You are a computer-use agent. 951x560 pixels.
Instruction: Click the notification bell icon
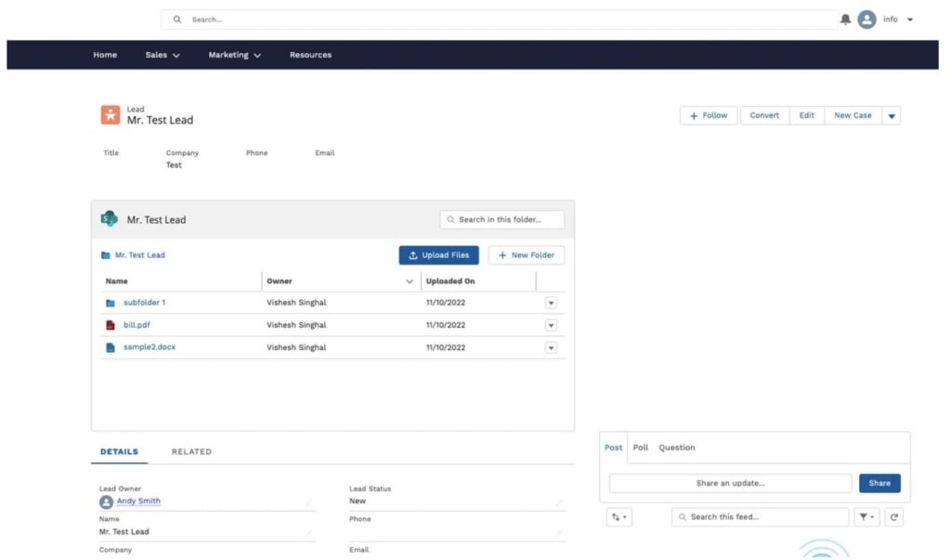coord(845,20)
